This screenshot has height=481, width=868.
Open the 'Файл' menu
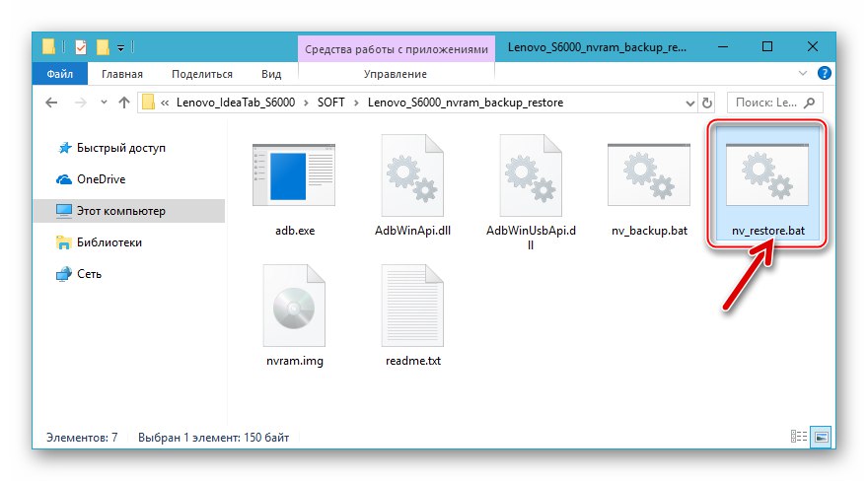[x=60, y=74]
